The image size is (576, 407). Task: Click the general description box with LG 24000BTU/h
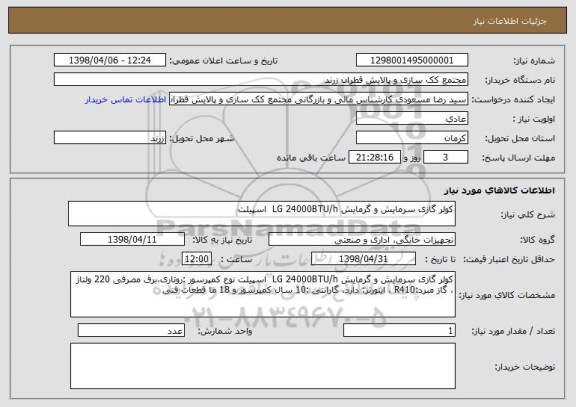click(262, 213)
